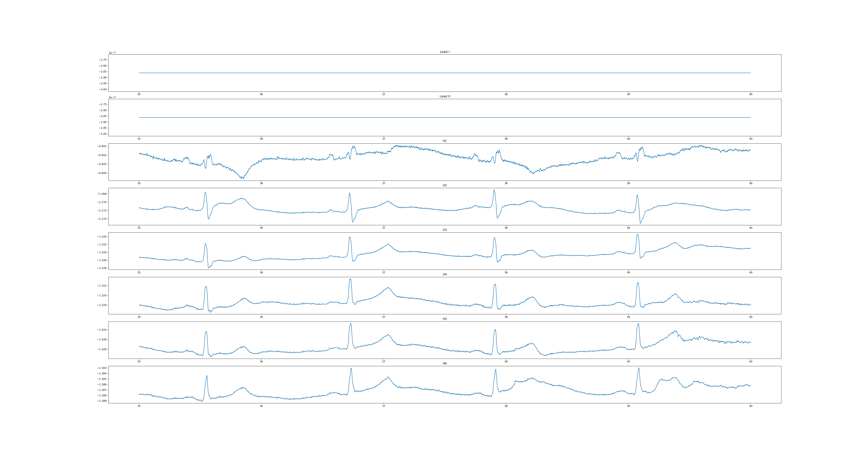Click the -1.383 y-tick label on V6
This screenshot has height=453, width=868.
click(x=102, y=368)
